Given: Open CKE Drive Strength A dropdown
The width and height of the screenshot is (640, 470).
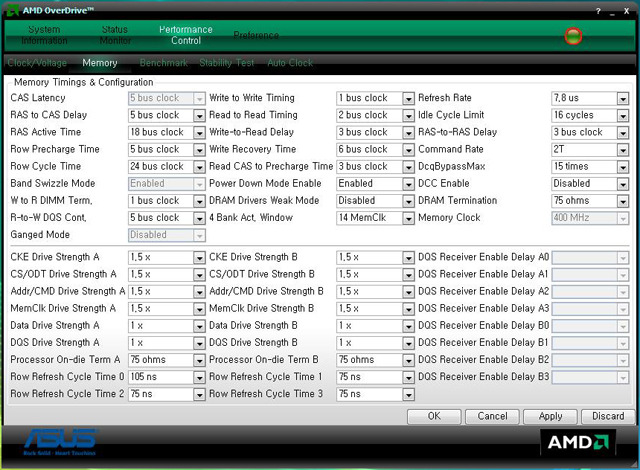Looking at the screenshot, I should pyautogui.click(x=199, y=257).
